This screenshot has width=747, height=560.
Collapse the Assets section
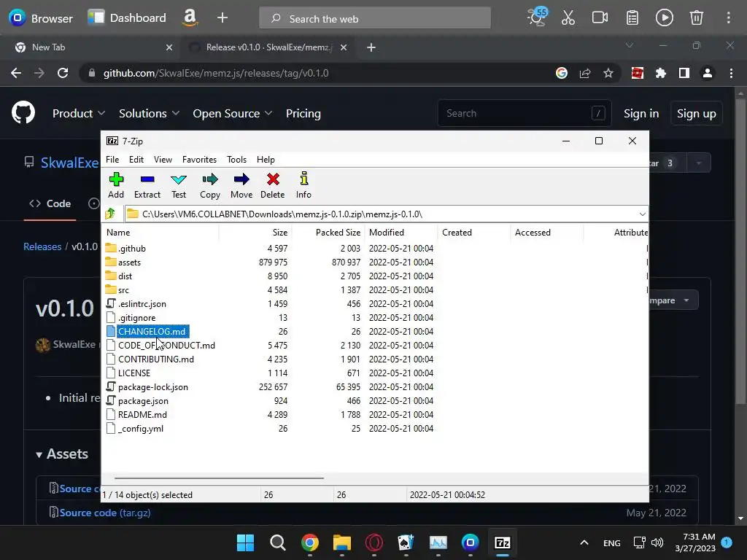tap(62, 454)
